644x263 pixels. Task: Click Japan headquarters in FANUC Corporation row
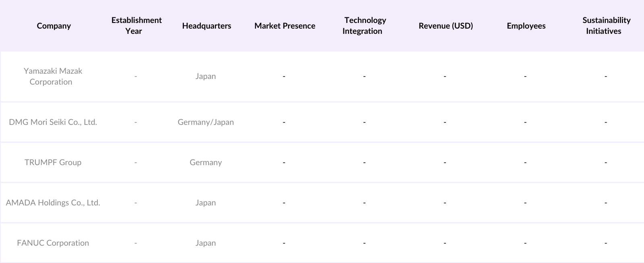[x=206, y=243]
